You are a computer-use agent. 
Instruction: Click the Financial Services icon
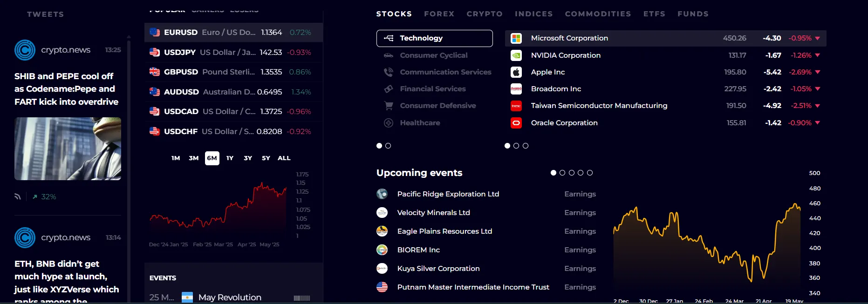pyautogui.click(x=389, y=89)
